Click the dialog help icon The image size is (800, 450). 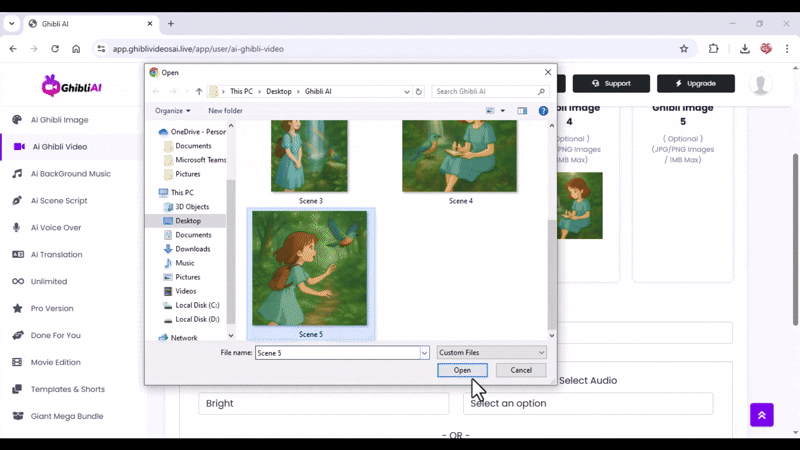(x=543, y=111)
